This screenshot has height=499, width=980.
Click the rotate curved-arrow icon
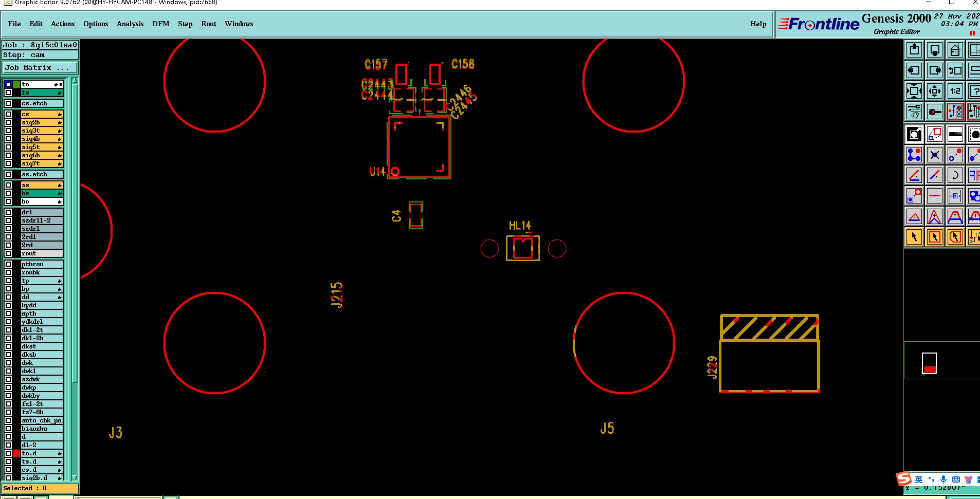pyautogui.click(x=955, y=175)
